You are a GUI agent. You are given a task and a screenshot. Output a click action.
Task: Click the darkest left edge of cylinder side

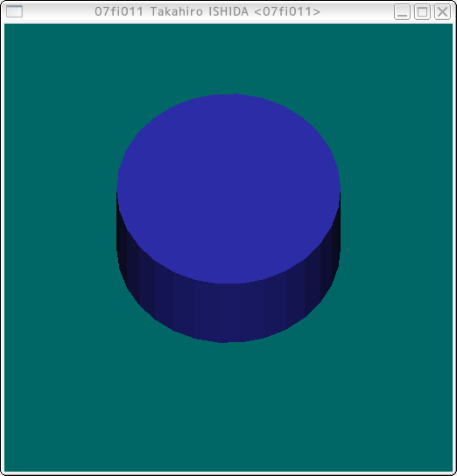(x=122, y=243)
